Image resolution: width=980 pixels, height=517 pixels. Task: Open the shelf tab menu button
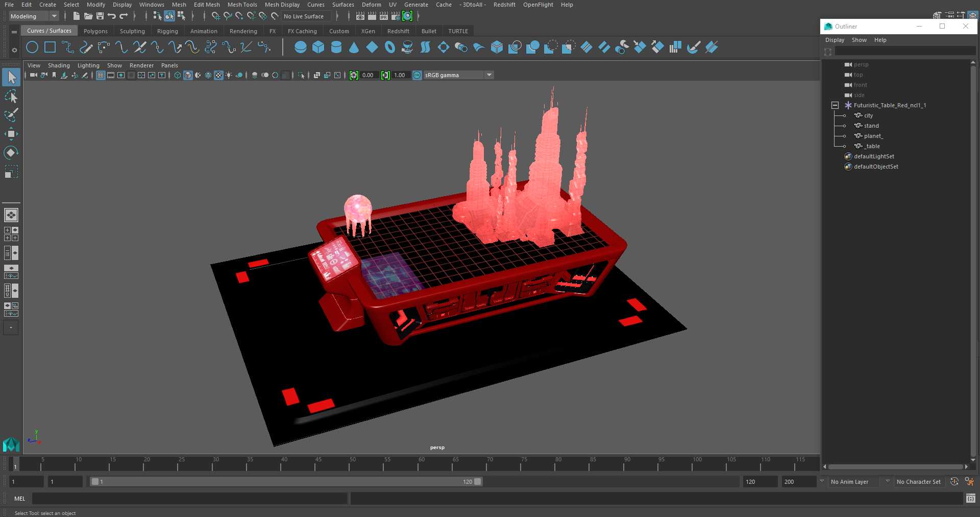click(x=14, y=32)
